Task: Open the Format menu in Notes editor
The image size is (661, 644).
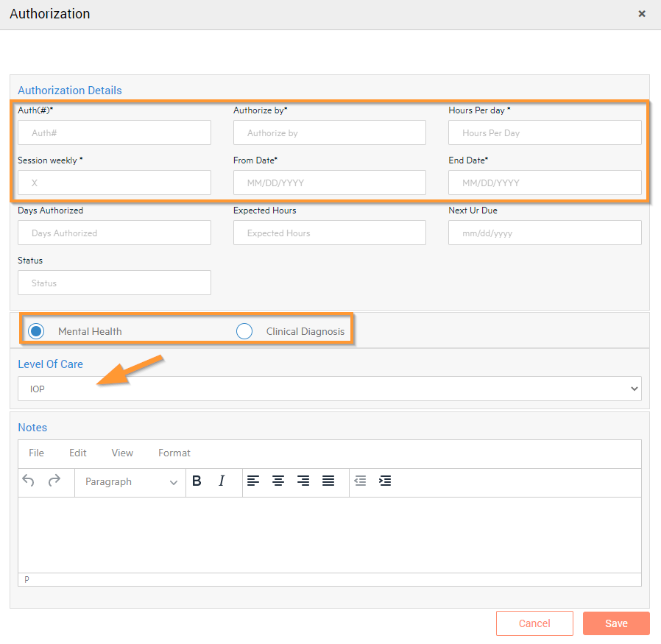Action: pos(174,453)
